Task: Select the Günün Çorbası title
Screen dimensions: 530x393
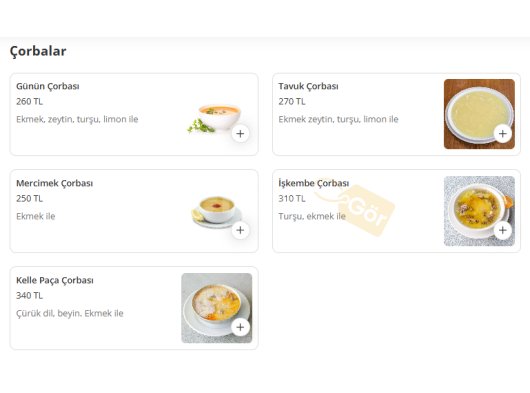Action: pyautogui.click(x=48, y=86)
